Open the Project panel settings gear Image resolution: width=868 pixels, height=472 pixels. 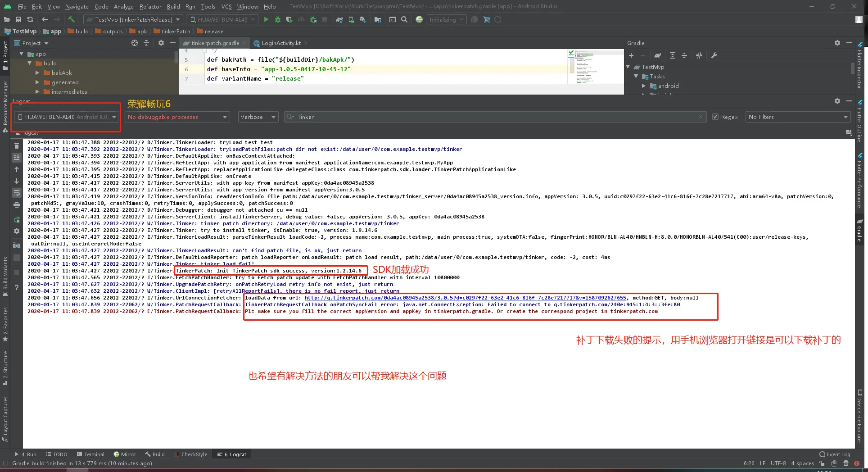(x=161, y=43)
